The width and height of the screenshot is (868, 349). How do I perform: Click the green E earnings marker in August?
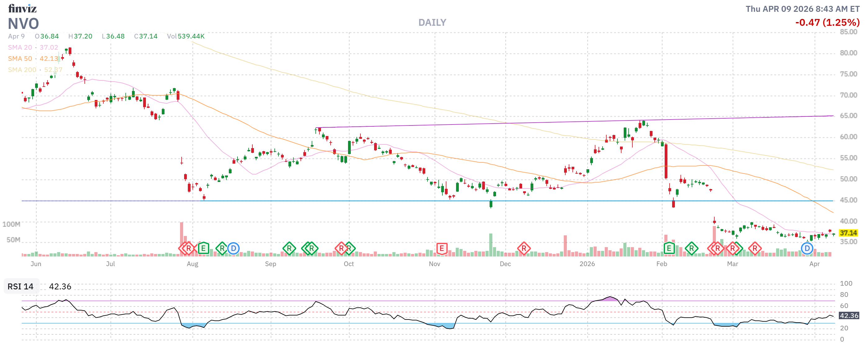[203, 249]
